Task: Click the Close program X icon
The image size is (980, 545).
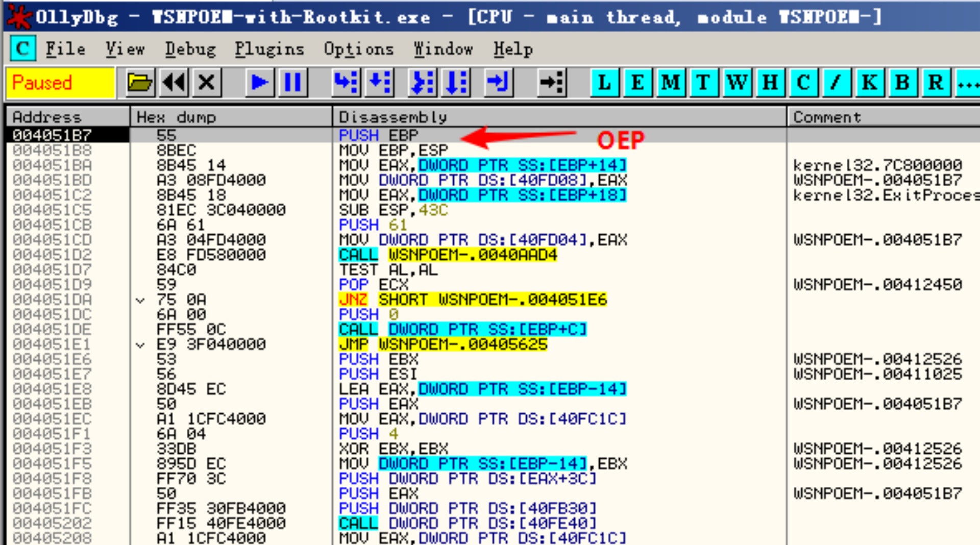Action: (x=207, y=82)
